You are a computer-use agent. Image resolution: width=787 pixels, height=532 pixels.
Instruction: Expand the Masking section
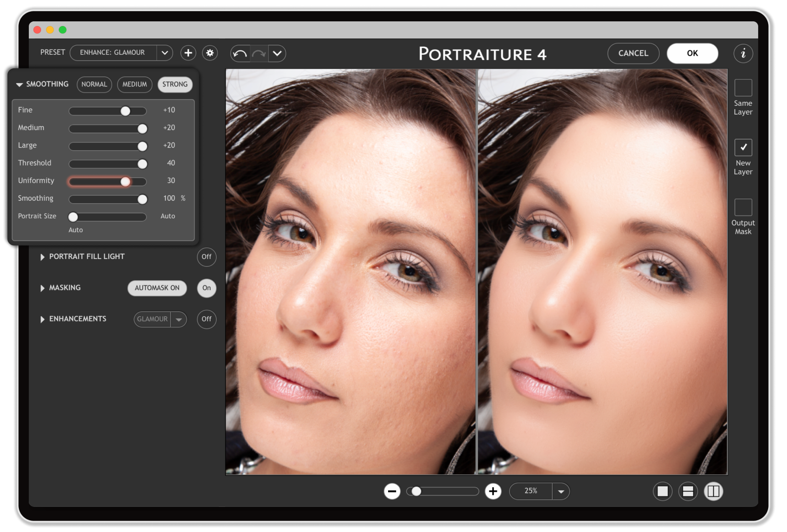pyautogui.click(x=42, y=288)
